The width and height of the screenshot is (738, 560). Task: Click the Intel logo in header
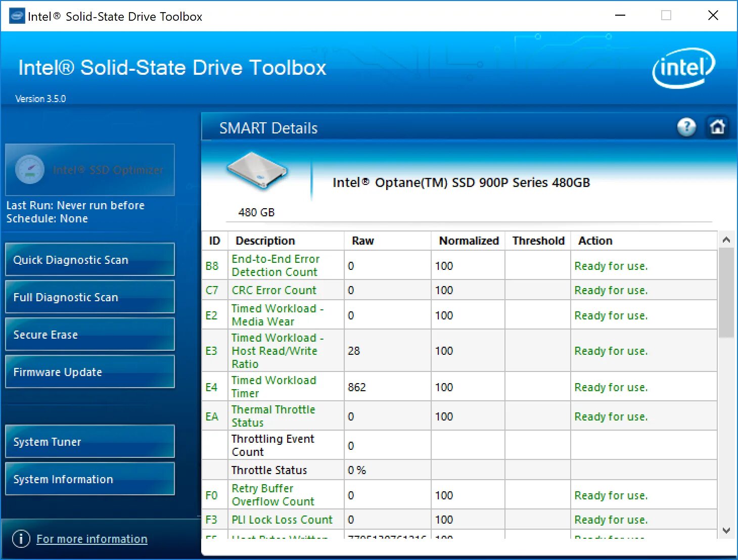pos(683,68)
